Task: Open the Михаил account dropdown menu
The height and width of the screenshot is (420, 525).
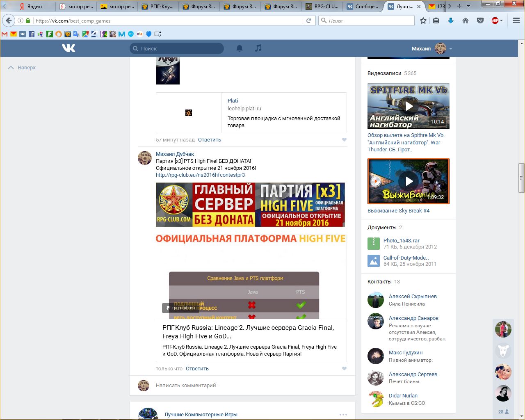Action: pos(432,48)
